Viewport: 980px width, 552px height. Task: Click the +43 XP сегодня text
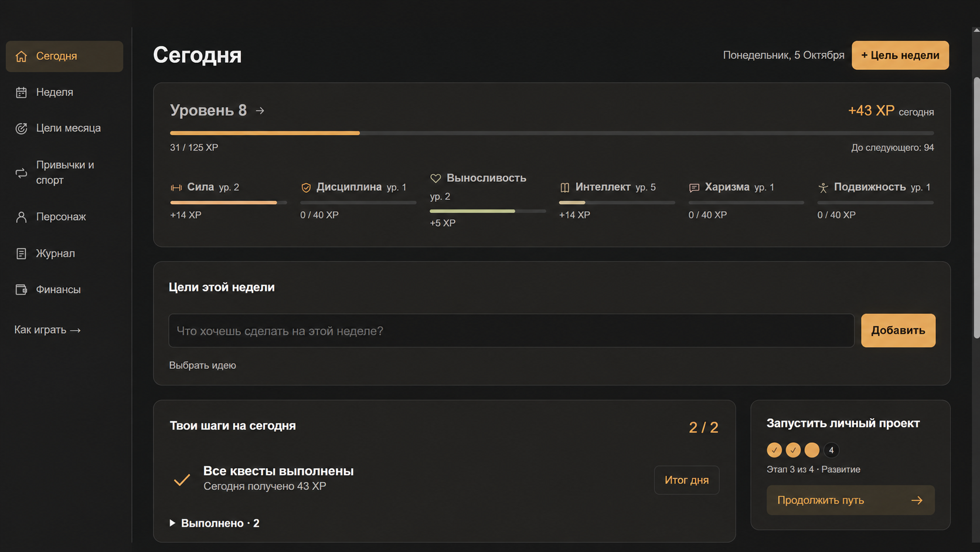[891, 111]
